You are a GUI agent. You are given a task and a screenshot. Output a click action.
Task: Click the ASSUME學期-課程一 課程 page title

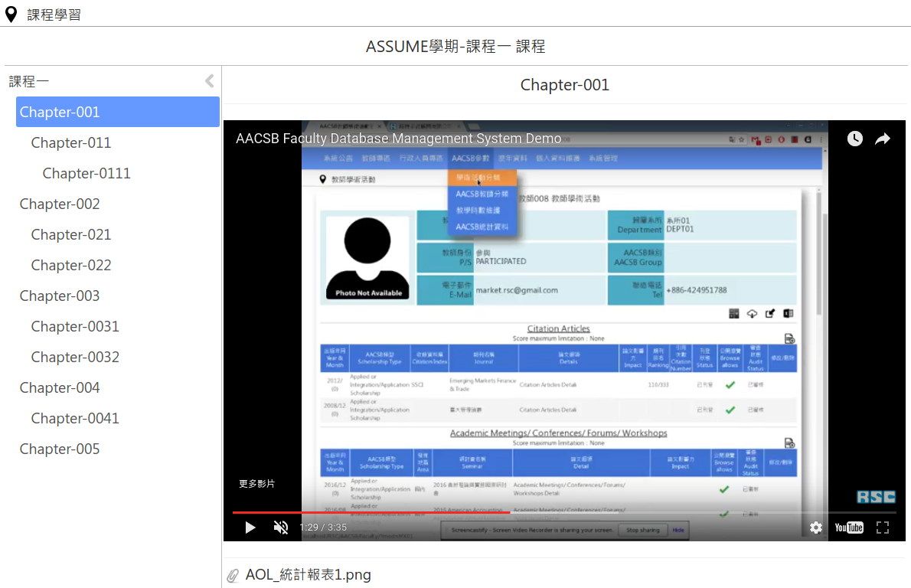coord(455,47)
